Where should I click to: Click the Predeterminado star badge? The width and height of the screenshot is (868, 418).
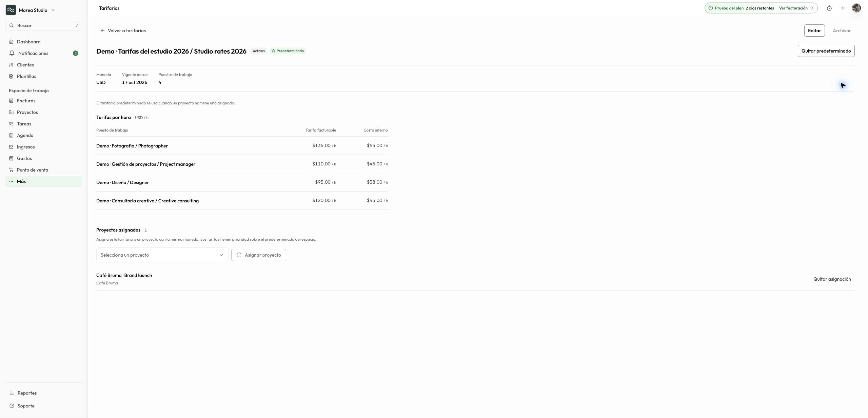point(288,51)
